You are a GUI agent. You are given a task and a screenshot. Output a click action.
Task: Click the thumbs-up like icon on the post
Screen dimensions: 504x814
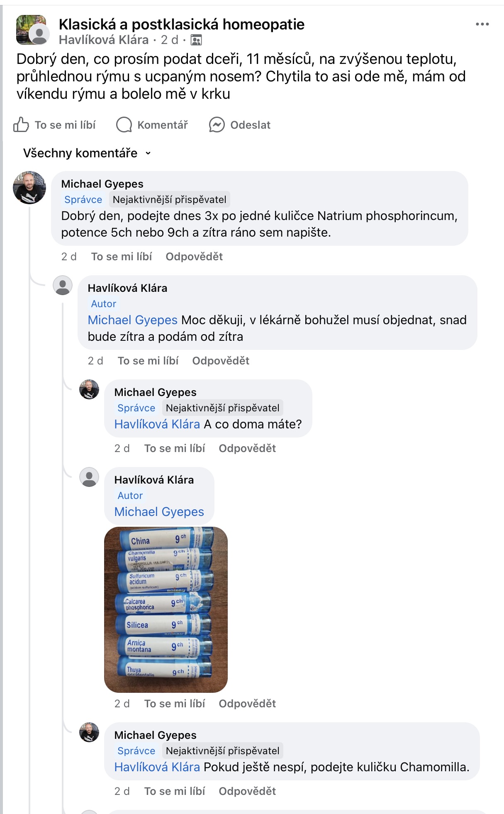pos(21,125)
